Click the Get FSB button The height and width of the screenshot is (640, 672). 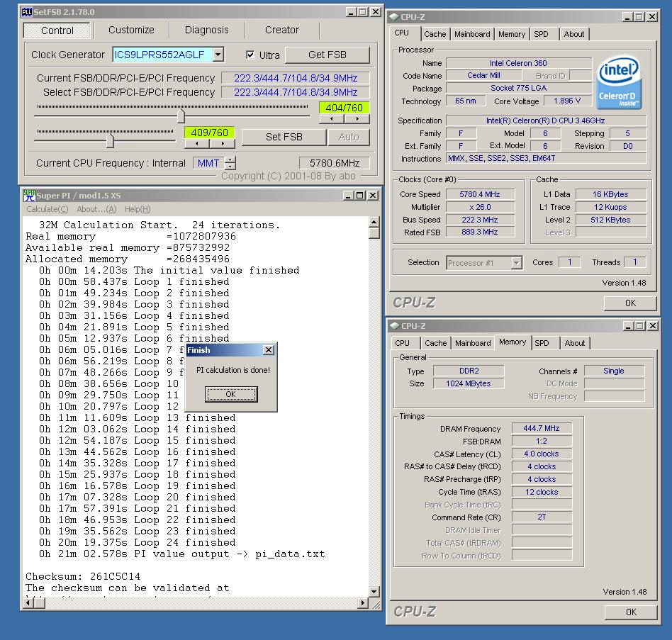(x=327, y=55)
